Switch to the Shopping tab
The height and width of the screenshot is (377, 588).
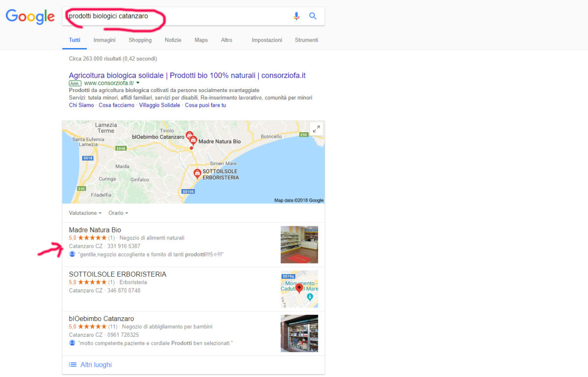click(x=140, y=40)
